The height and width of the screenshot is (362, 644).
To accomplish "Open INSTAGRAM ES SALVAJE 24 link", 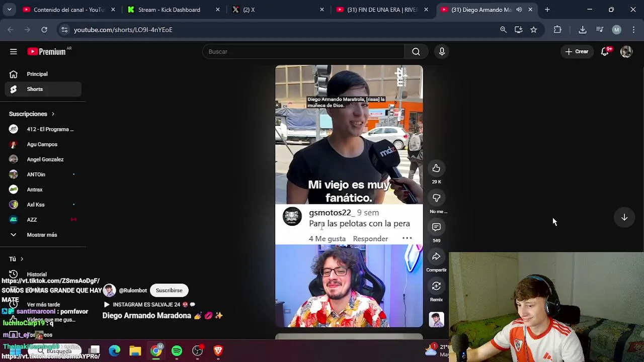I will (149, 305).
